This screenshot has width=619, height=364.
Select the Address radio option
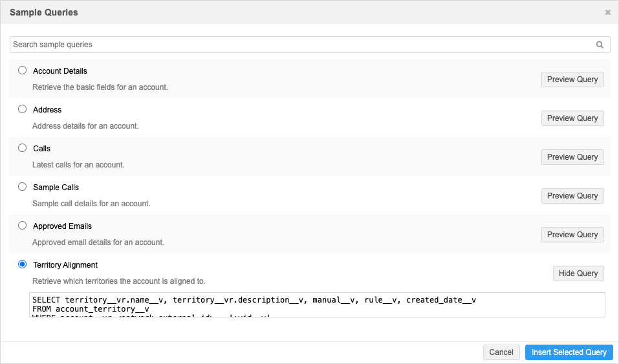coord(23,109)
